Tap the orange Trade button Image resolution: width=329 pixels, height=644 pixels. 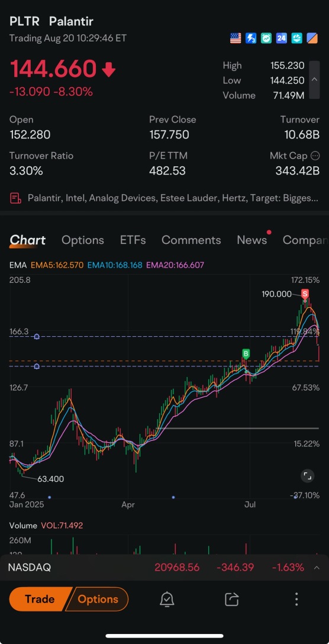[40, 599]
